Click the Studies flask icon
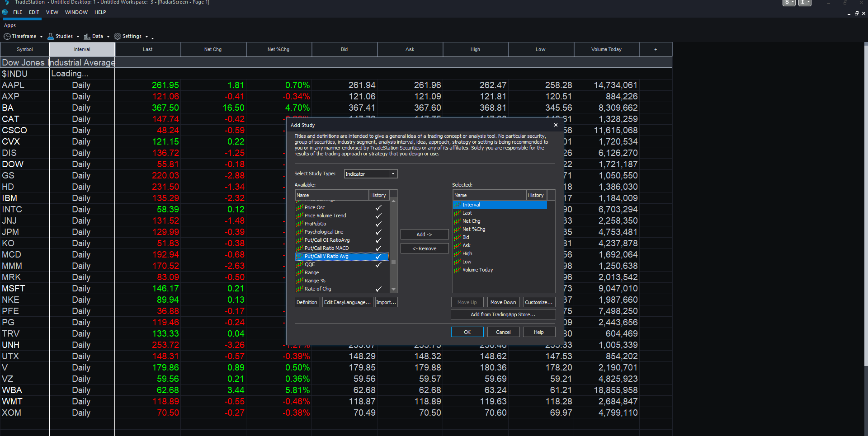868x436 pixels. pyautogui.click(x=51, y=36)
